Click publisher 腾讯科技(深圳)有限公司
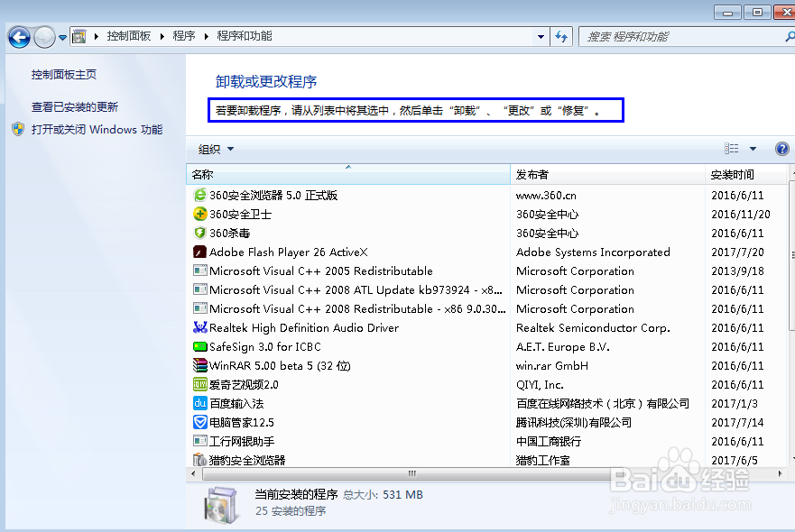 574,423
